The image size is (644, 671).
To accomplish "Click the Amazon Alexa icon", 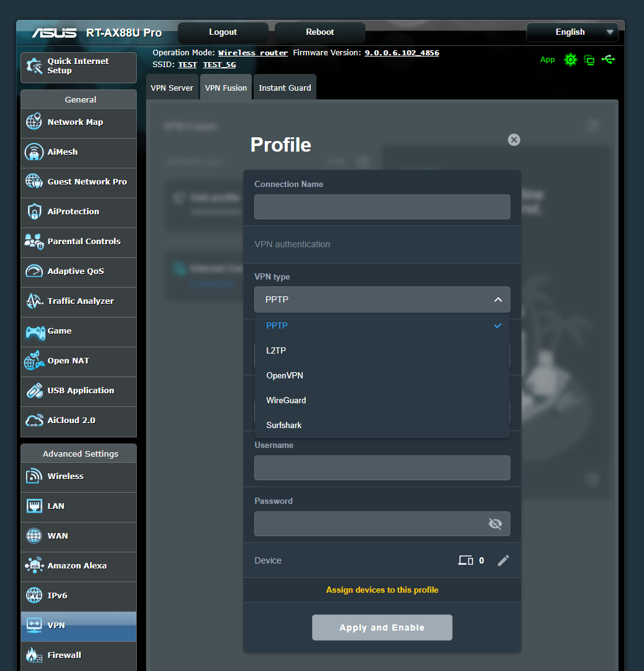I will coord(34,565).
